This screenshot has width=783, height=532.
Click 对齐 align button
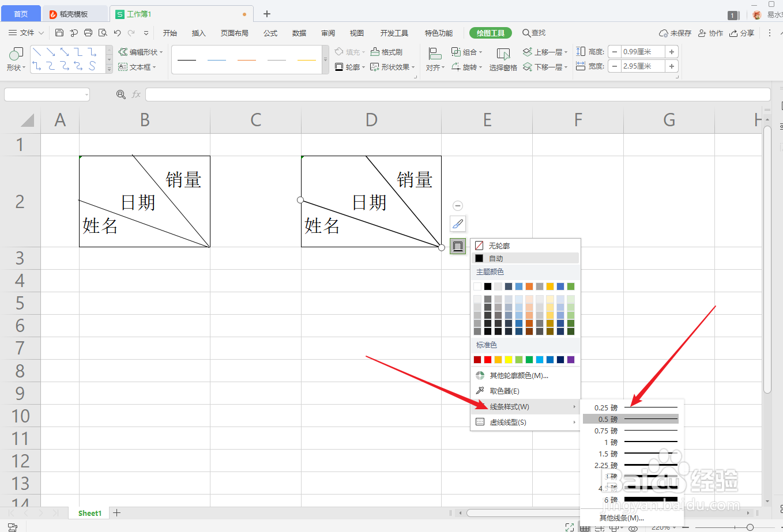435,59
